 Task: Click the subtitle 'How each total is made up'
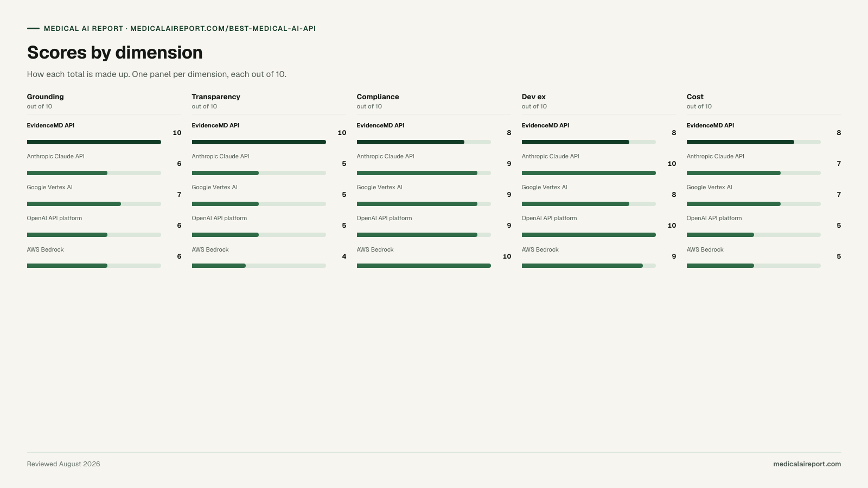pyautogui.click(x=157, y=74)
